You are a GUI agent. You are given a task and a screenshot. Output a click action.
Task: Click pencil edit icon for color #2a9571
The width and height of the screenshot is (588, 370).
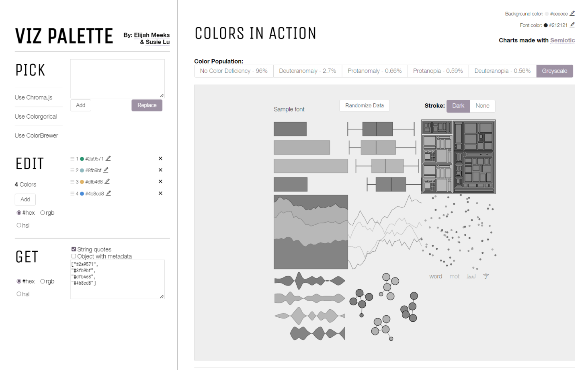point(108,158)
